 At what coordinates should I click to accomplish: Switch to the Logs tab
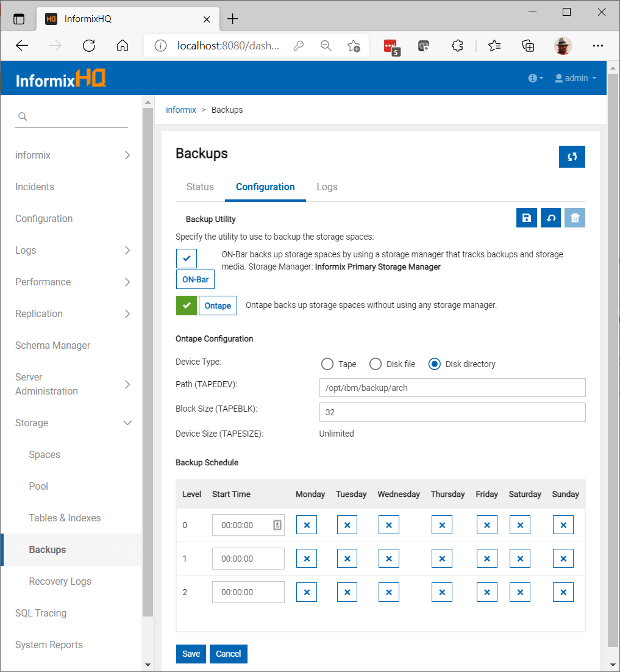[x=327, y=187]
